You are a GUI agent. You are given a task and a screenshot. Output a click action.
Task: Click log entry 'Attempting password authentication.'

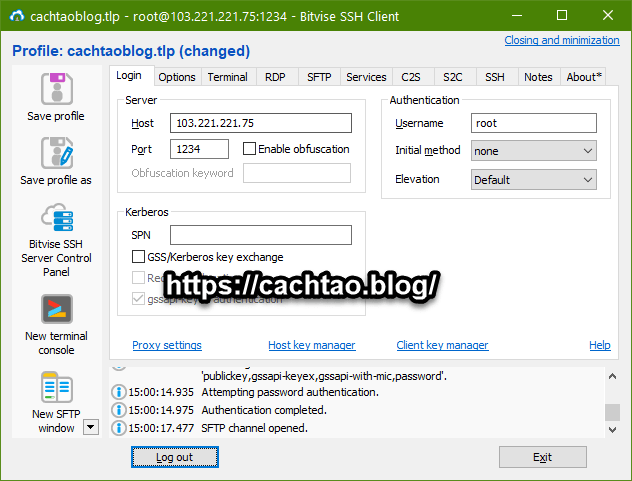point(290,392)
